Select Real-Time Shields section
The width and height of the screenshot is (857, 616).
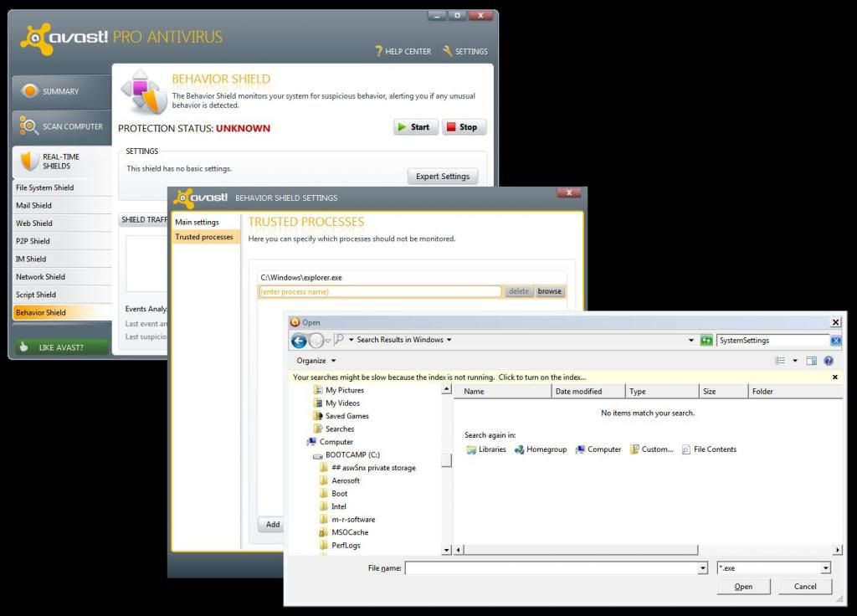coord(62,162)
